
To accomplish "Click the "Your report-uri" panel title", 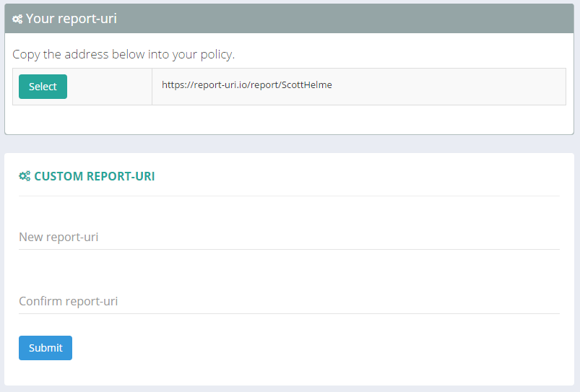I will coord(71,19).
